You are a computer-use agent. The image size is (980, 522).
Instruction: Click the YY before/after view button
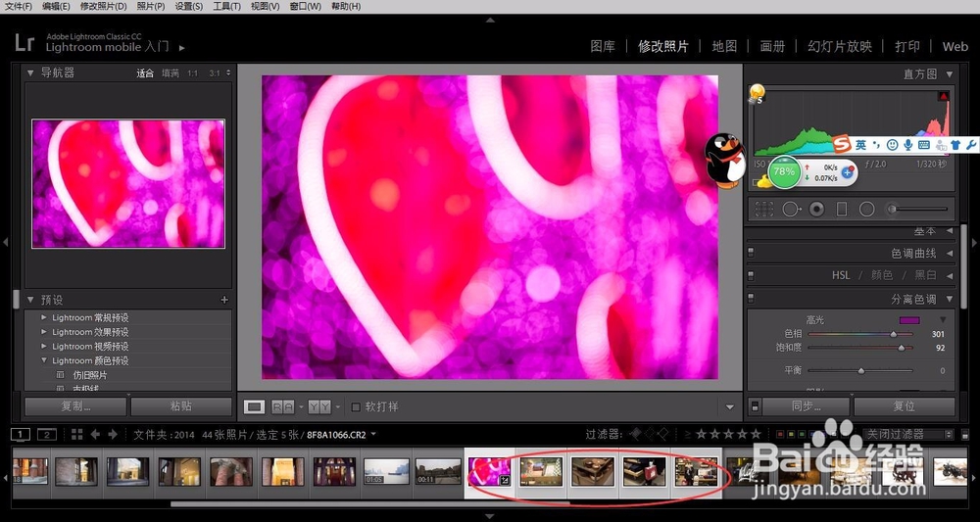320,407
